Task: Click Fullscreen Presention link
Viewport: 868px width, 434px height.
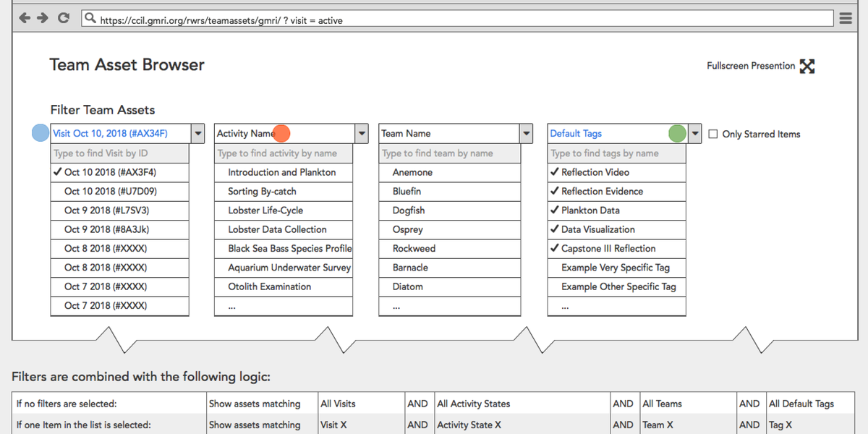Action: (751, 66)
